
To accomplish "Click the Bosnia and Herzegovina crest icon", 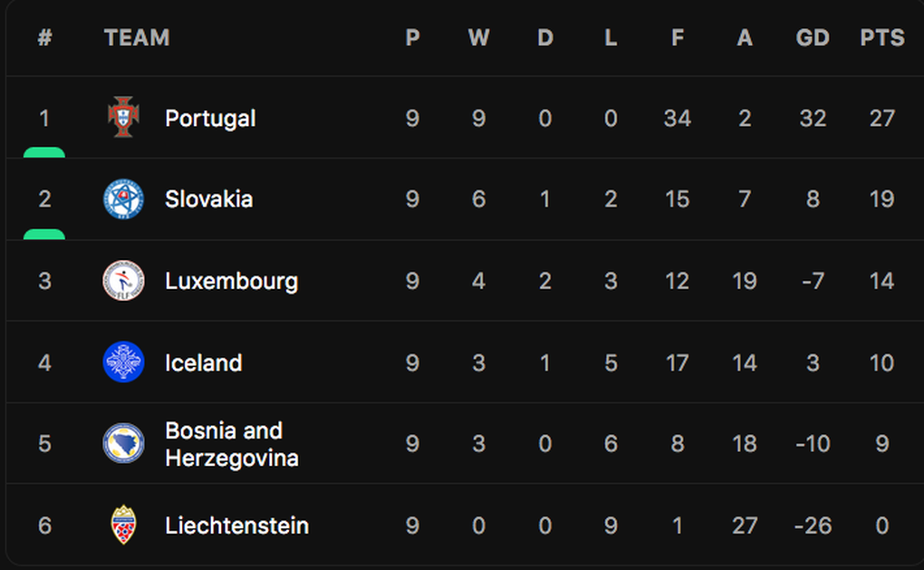I will pyautogui.click(x=124, y=443).
